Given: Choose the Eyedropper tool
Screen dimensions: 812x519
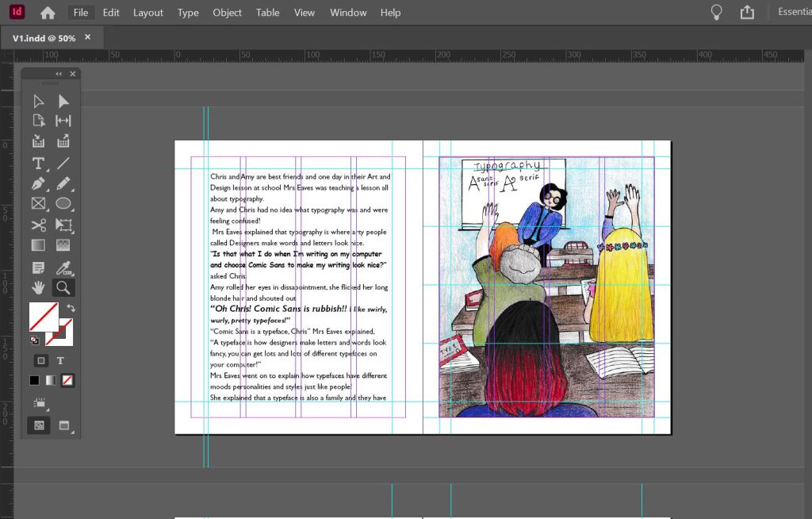Looking at the screenshot, I should tap(63, 267).
